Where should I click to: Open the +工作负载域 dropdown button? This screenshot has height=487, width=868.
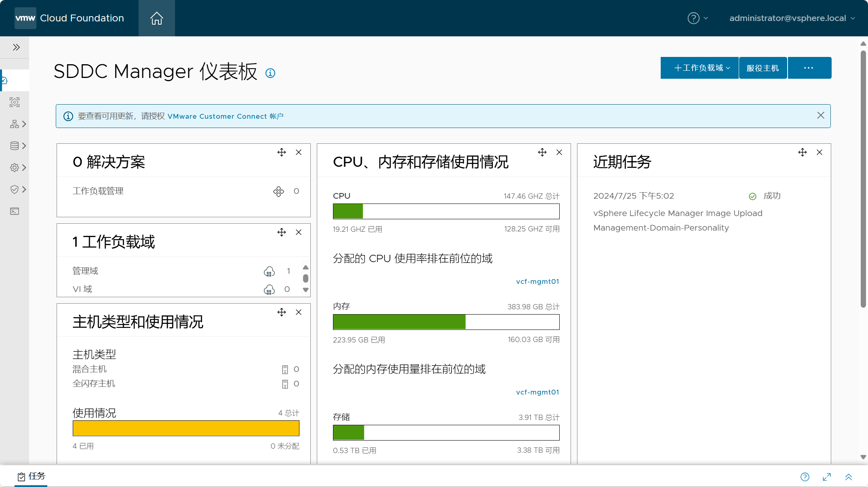(699, 68)
